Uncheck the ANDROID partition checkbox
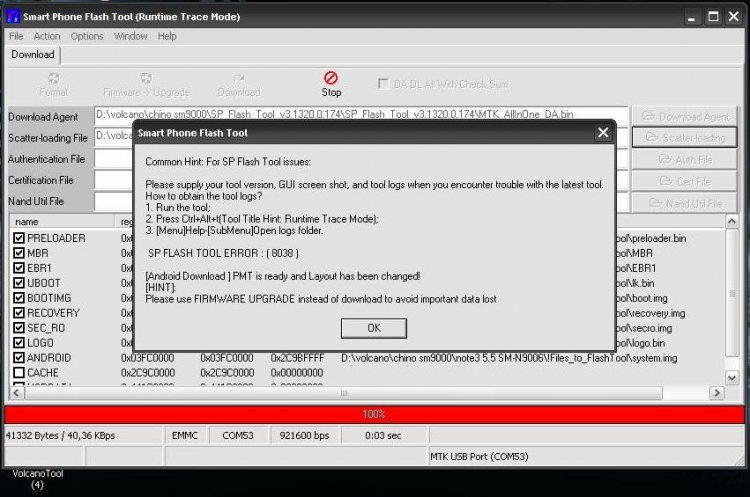The image size is (750, 497). tap(19, 357)
